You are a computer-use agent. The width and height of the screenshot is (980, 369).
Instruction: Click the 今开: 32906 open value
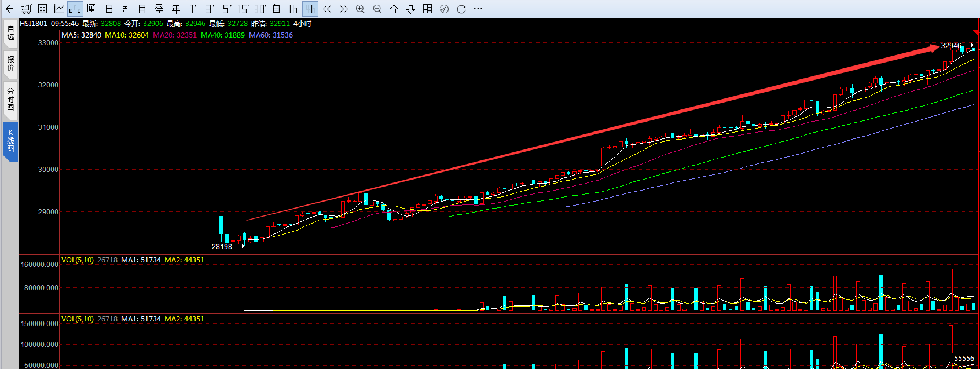(144, 24)
